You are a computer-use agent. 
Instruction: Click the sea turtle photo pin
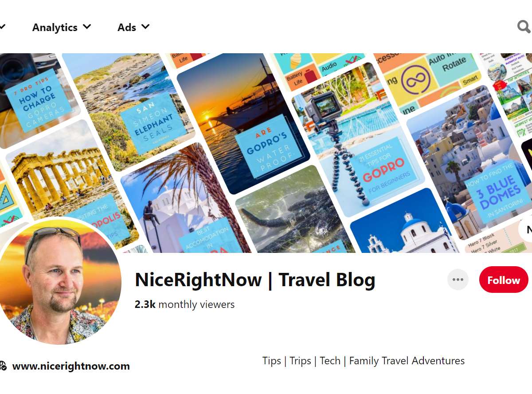point(293,213)
